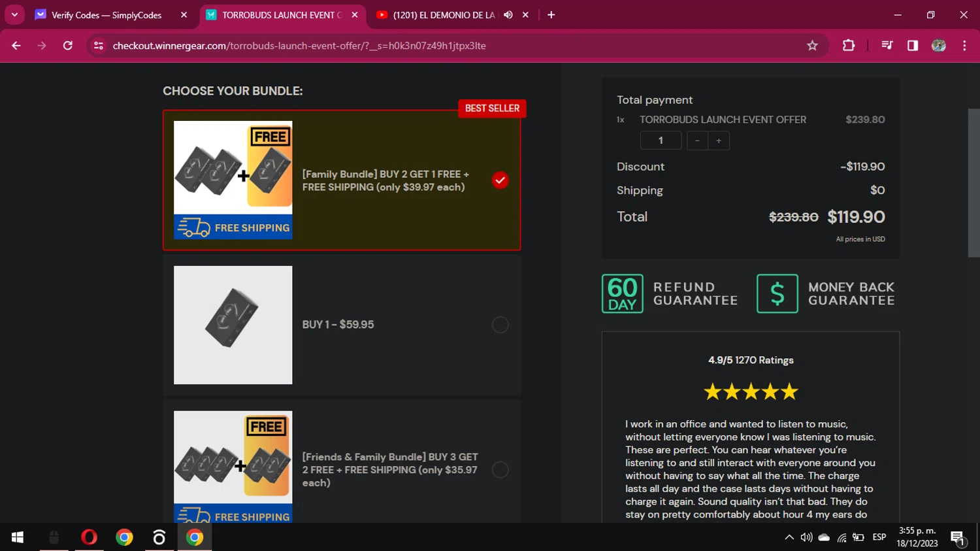Open the Opera browser from the taskbar

89,537
